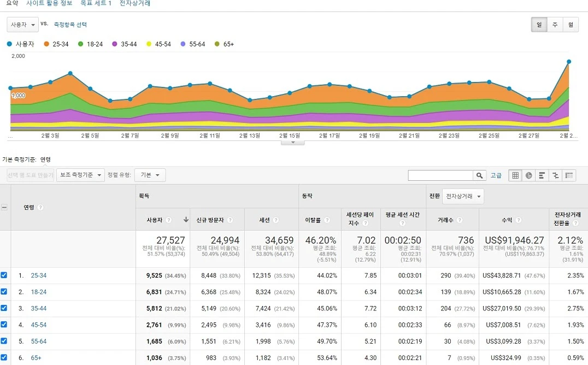588x365 pixels.
Task: Open help icon for 평균 세션 시간 column
Action: pos(402,223)
